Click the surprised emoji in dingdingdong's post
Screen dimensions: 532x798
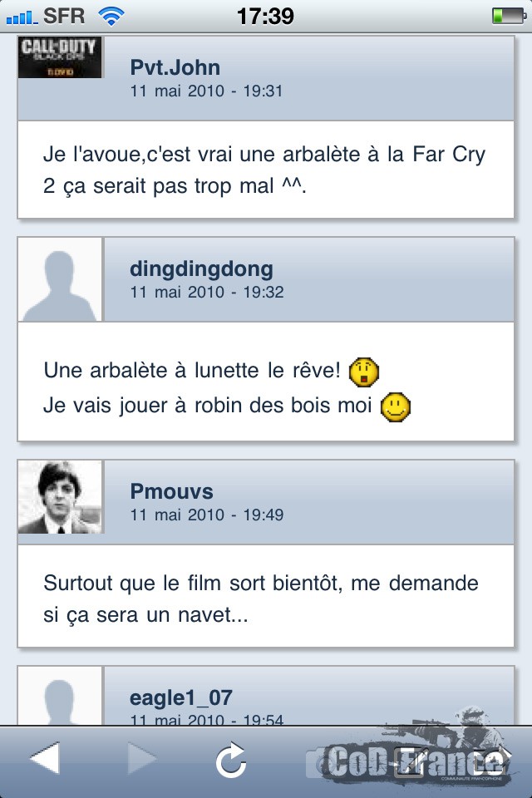pos(363,372)
